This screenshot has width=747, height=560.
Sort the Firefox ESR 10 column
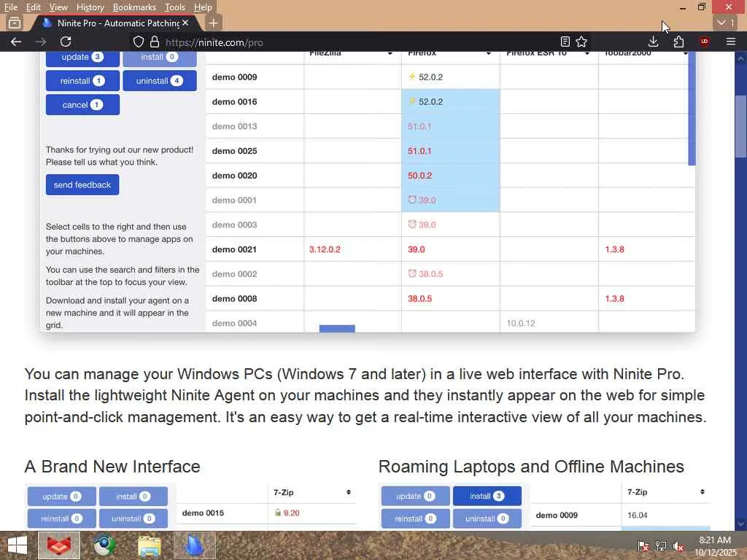pyautogui.click(x=587, y=53)
